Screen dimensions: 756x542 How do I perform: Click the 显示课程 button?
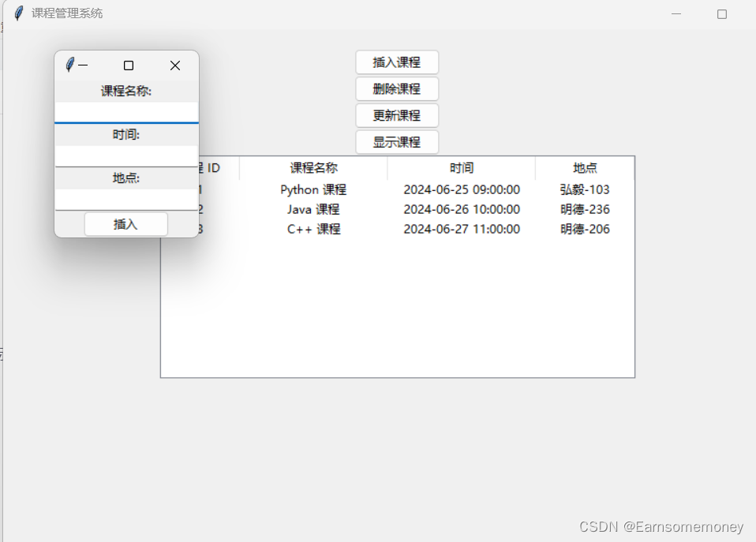tap(397, 142)
